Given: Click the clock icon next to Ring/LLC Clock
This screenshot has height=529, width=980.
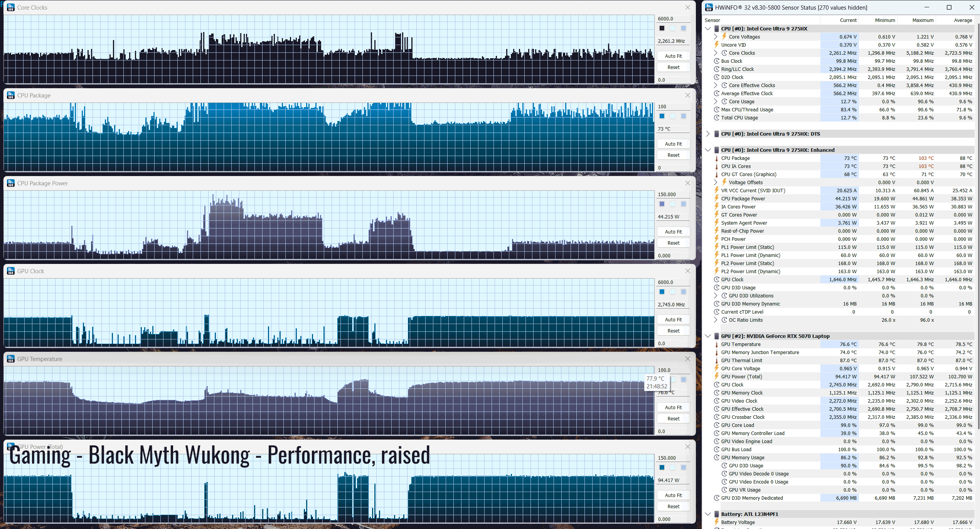Looking at the screenshot, I should (x=717, y=69).
